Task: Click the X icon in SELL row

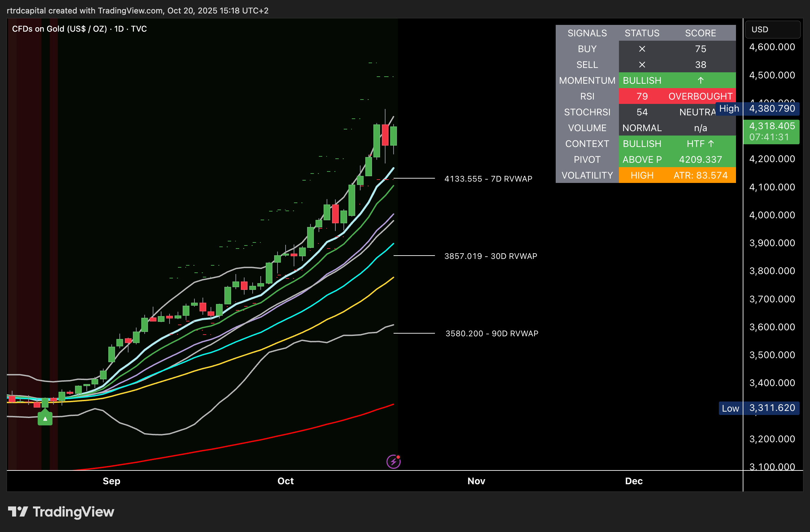Action: tap(642, 65)
